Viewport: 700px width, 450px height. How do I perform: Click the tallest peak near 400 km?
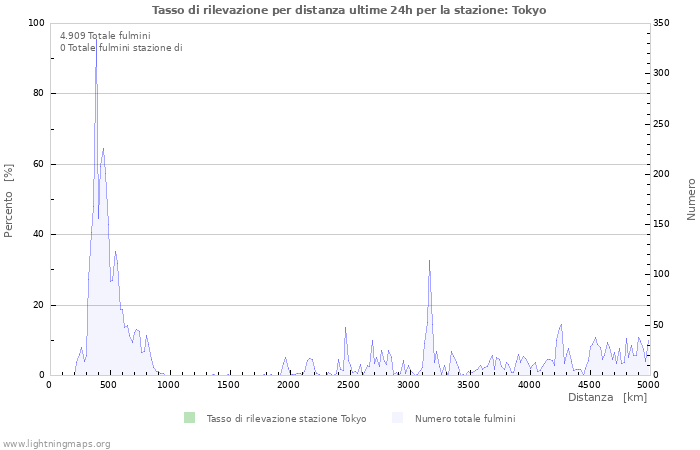pos(96,42)
